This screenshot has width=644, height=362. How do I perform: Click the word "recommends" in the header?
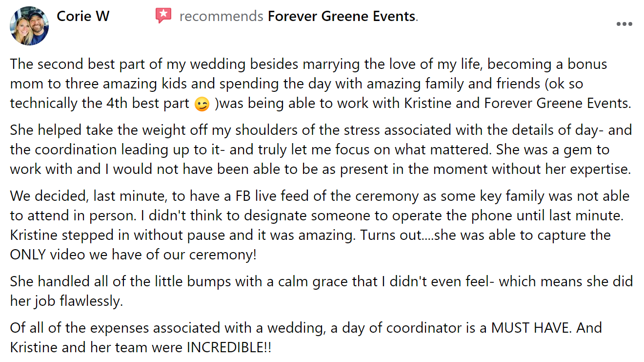pos(221,16)
